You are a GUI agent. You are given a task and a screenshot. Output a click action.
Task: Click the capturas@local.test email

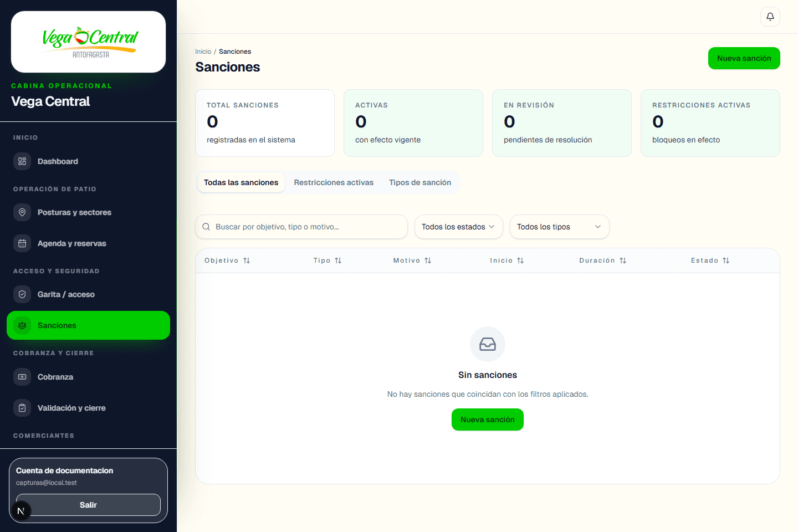click(47, 483)
